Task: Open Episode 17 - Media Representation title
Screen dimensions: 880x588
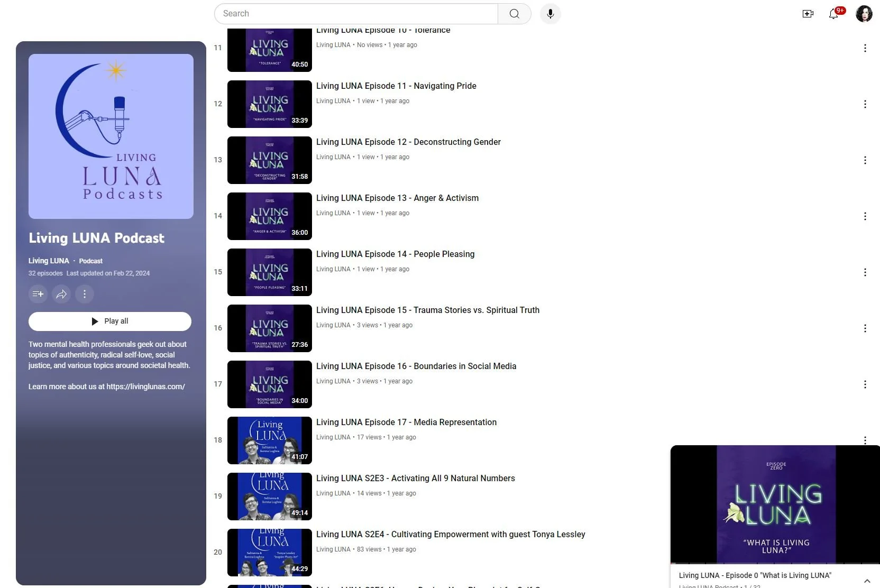Action: tap(406, 422)
